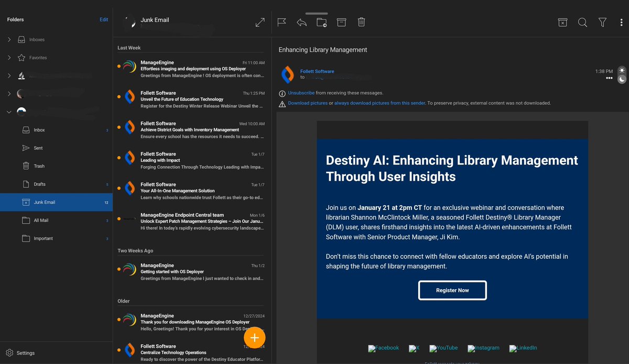
Task: Open the YouTube link in email footer
Action: (x=443, y=348)
